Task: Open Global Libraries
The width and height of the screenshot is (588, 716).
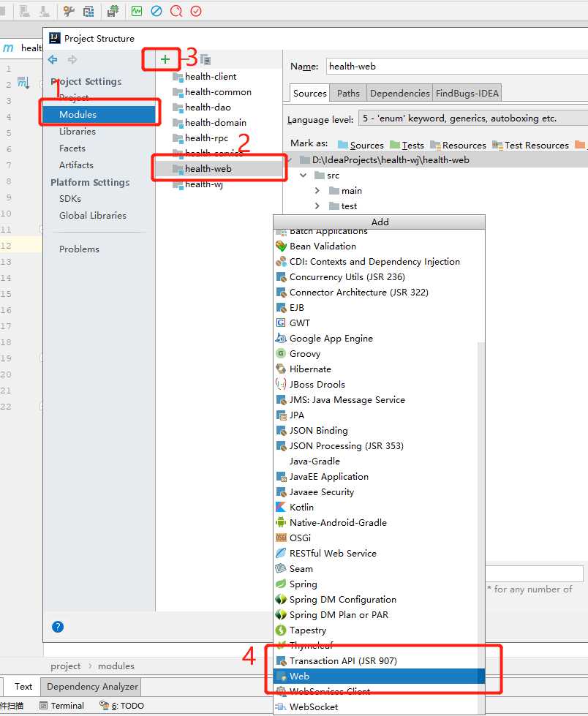Action: coord(93,216)
